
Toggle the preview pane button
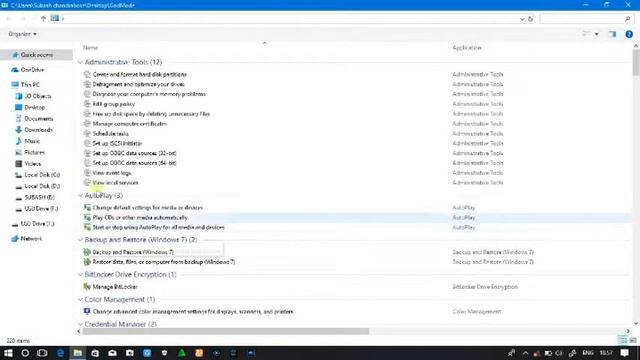tap(612, 34)
